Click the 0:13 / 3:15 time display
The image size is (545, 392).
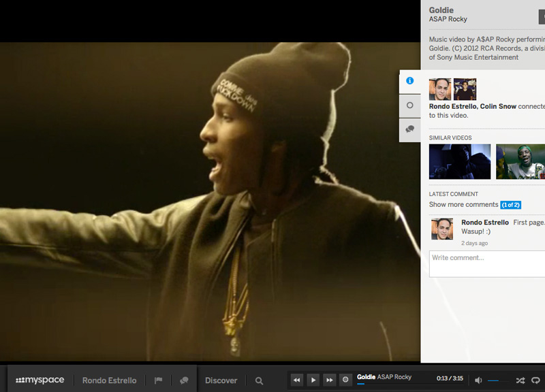point(450,378)
